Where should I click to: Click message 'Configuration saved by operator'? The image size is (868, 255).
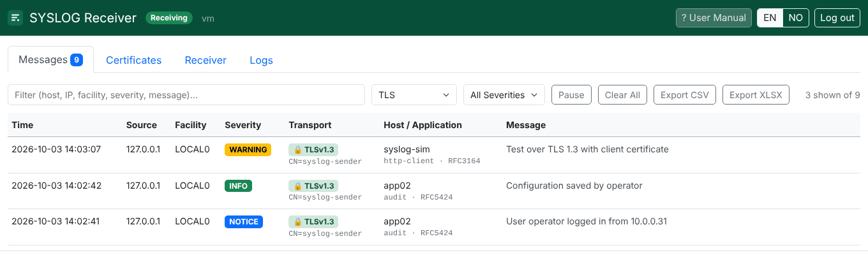click(x=574, y=186)
